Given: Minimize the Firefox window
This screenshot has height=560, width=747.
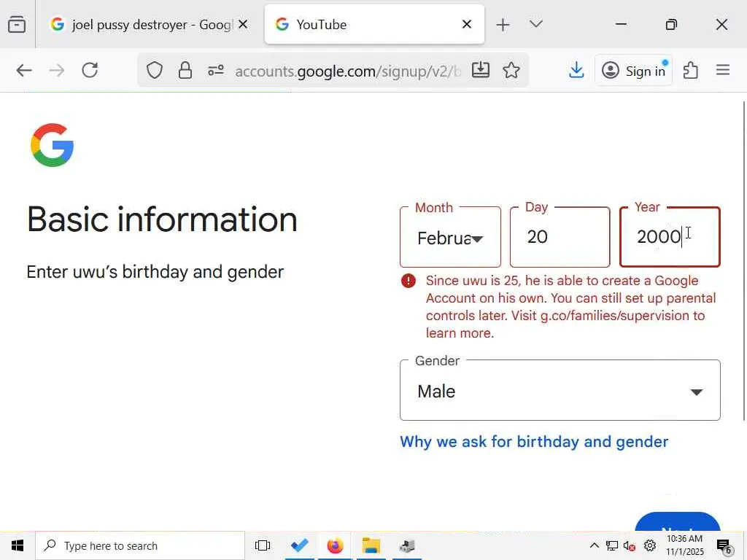Looking at the screenshot, I should pos(621,24).
